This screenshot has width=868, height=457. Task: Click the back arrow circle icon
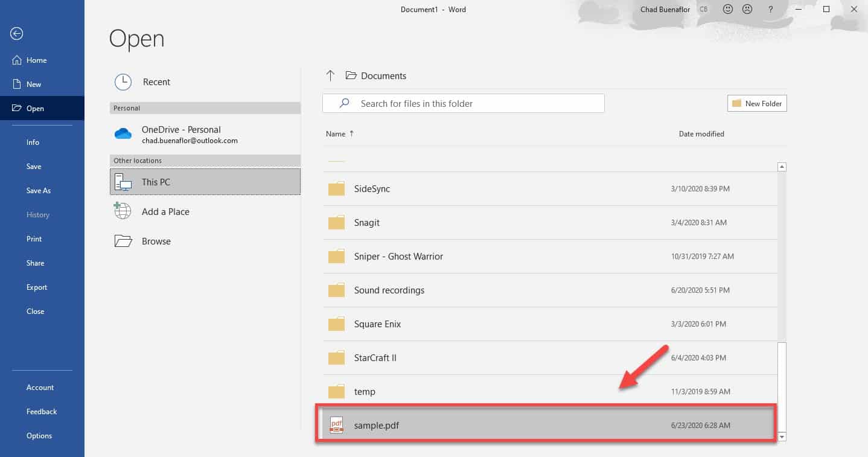pyautogui.click(x=17, y=34)
